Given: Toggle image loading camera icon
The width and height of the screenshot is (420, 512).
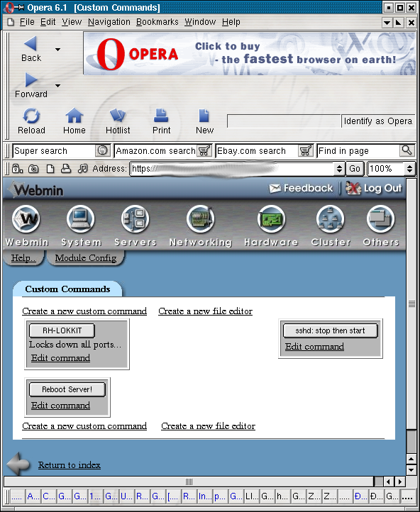Looking at the screenshot, I should pos(33,169).
